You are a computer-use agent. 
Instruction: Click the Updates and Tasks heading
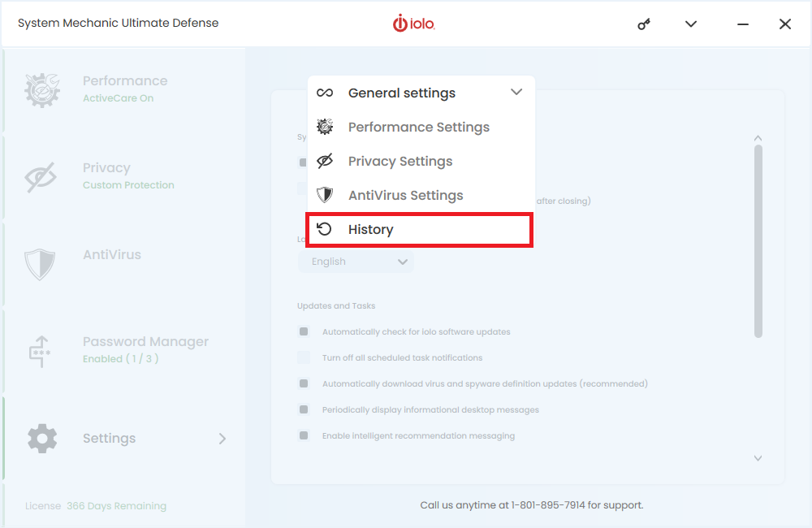[x=336, y=305]
